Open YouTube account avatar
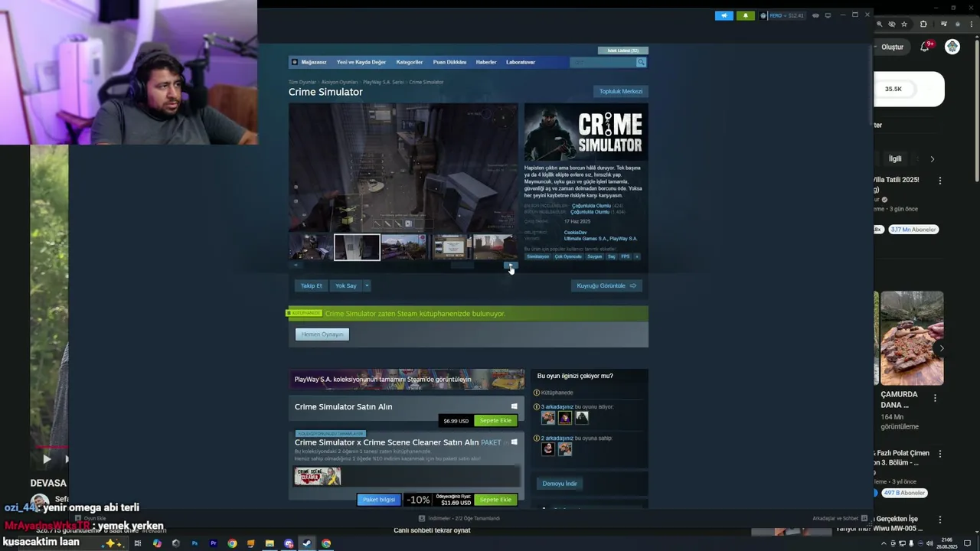 pos(952,47)
